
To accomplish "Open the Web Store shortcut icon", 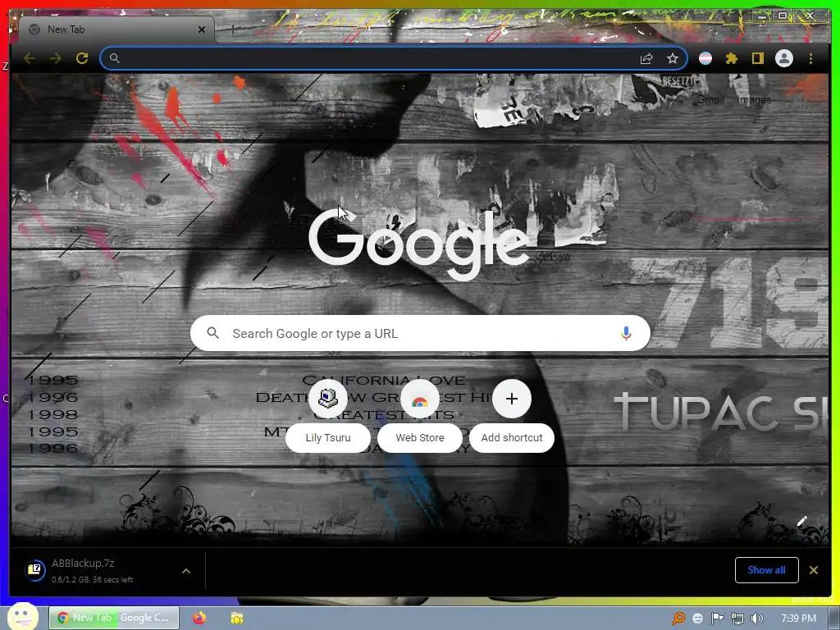I will click(x=420, y=399).
